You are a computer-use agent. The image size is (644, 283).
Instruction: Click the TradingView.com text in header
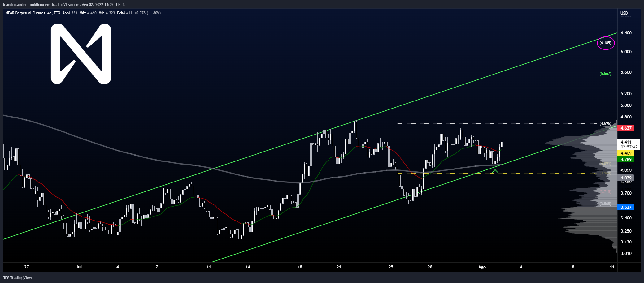[x=65, y=5]
